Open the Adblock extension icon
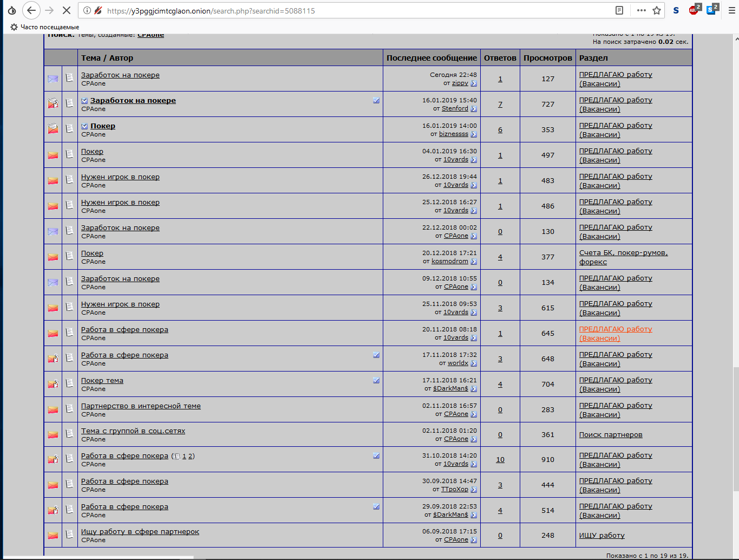The image size is (739, 560). coord(694,10)
